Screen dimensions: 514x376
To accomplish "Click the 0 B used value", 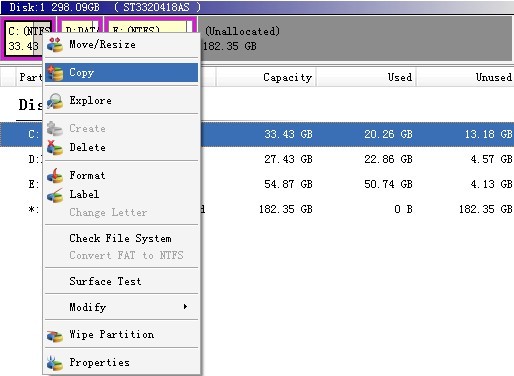I will click(x=403, y=209).
